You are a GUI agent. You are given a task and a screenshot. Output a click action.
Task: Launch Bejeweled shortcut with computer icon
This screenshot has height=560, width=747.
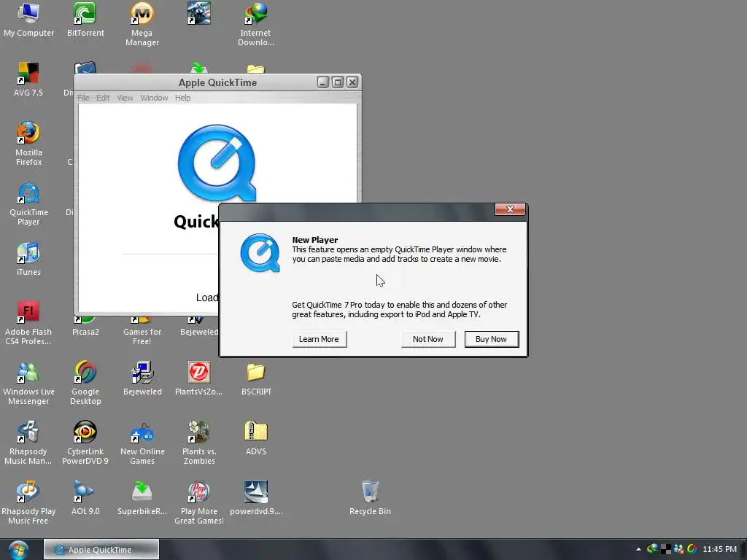click(x=142, y=378)
